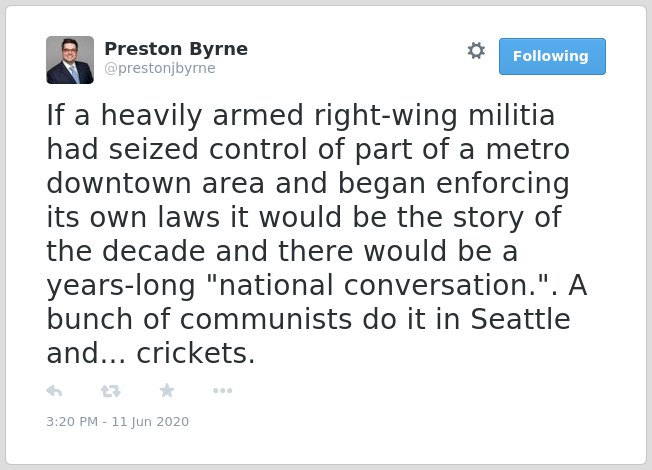Retweet this tweet using the arrows icon
Screen dimensions: 652x470
coord(110,391)
